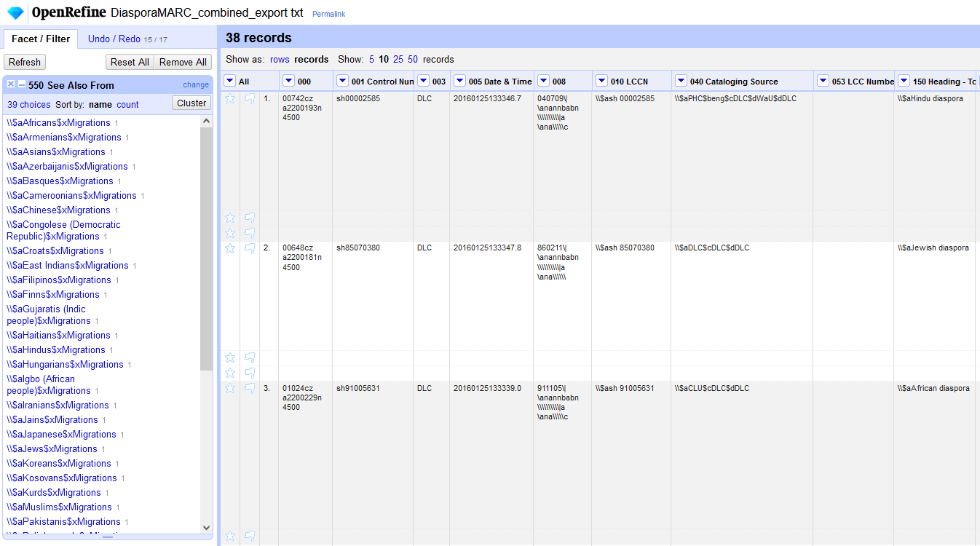Viewport: 980px width, 546px height.
Task: Star record 3 (African diaspora)
Action: click(230, 388)
